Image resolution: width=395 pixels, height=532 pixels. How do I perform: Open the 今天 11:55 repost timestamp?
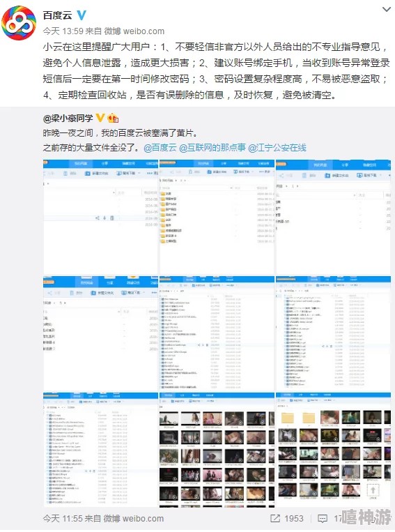coord(63,519)
